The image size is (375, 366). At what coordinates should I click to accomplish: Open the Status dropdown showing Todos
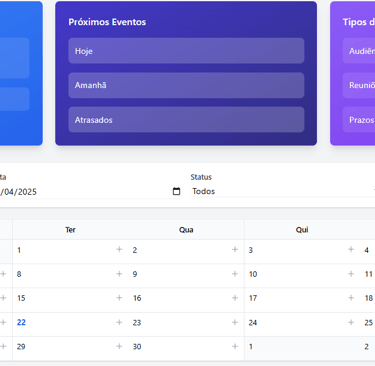click(x=283, y=191)
